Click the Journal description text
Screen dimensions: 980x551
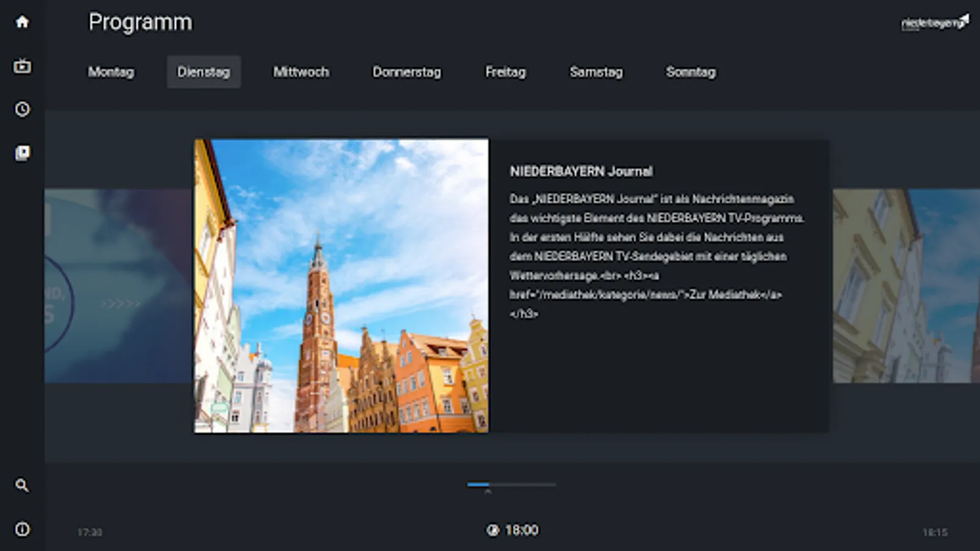click(x=657, y=256)
